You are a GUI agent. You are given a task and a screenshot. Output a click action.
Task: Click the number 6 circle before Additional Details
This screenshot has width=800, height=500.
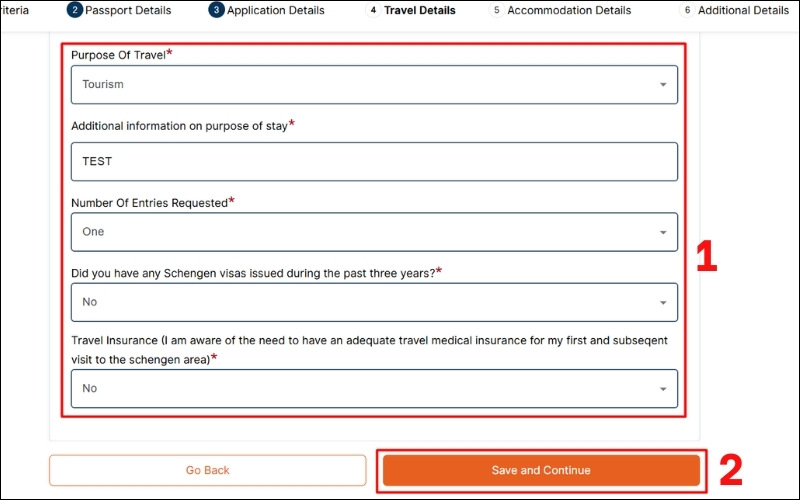(686, 11)
